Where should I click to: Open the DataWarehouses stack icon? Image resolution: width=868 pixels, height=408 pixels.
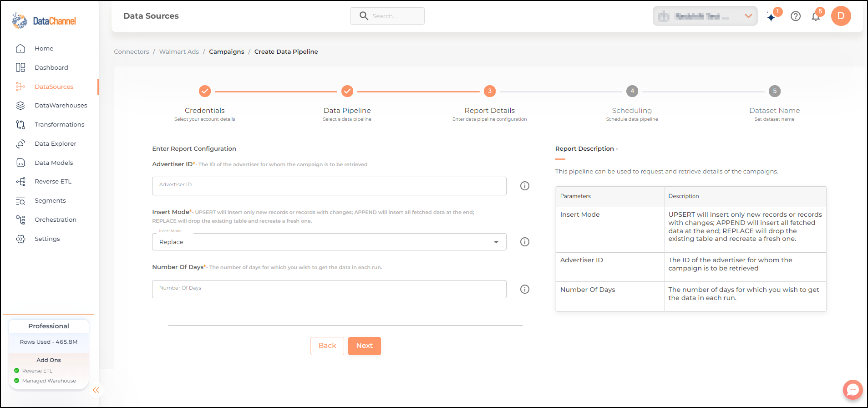pos(20,106)
